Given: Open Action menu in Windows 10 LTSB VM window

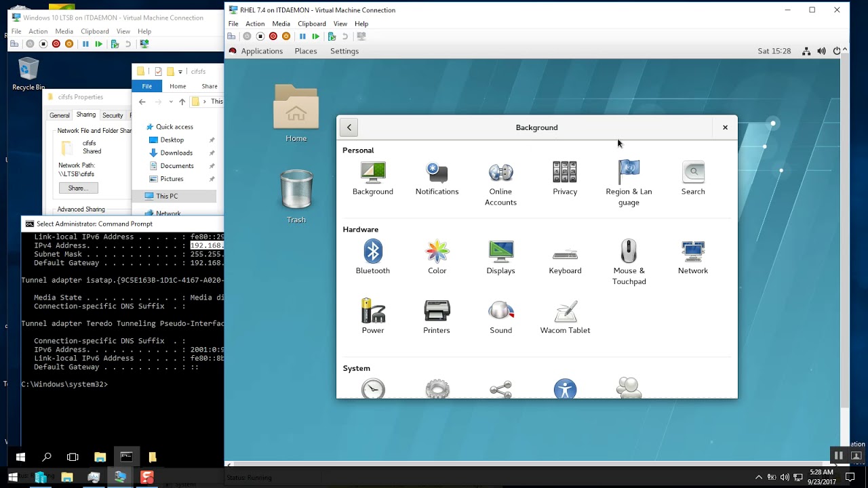Looking at the screenshot, I should coord(38,31).
